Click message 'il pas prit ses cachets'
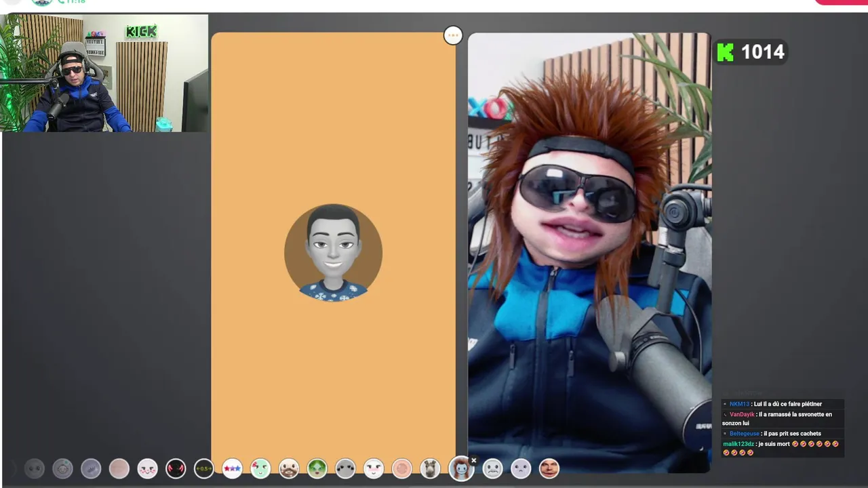This screenshot has width=868, height=488. point(792,434)
